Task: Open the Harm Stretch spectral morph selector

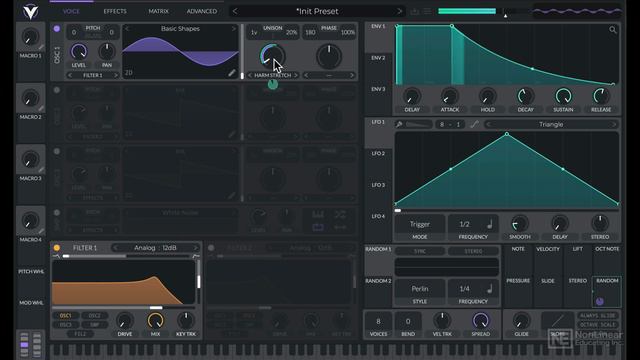Action: [273, 75]
